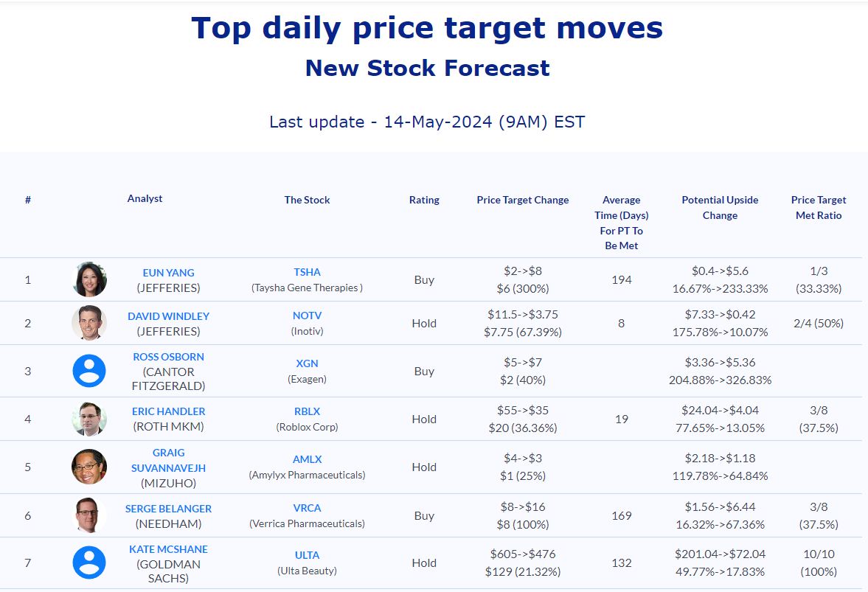Viewport: 868px width, 592px height.
Task: Open Eric Handler's analyst photo
Action: [x=89, y=419]
